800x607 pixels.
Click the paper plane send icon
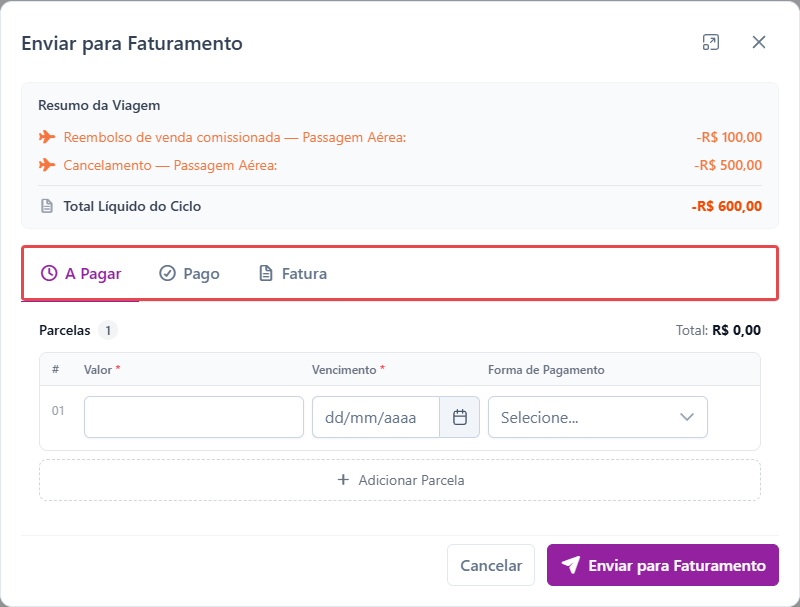[570, 565]
